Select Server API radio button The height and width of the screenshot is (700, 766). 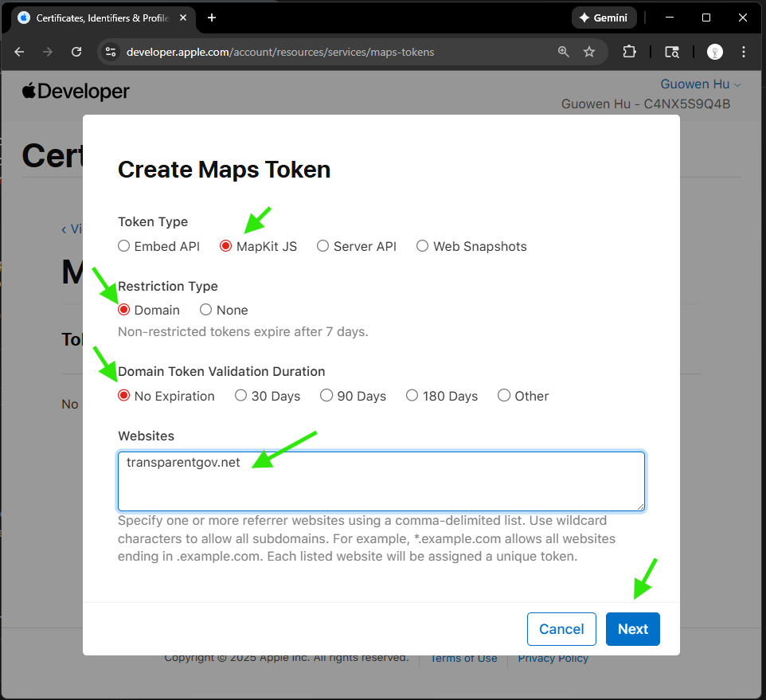[323, 246]
